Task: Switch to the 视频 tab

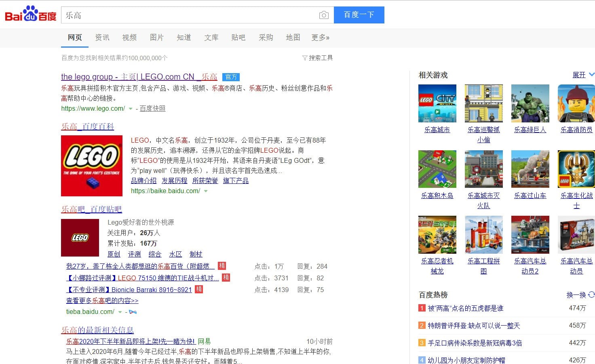Action: click(129, 38)
